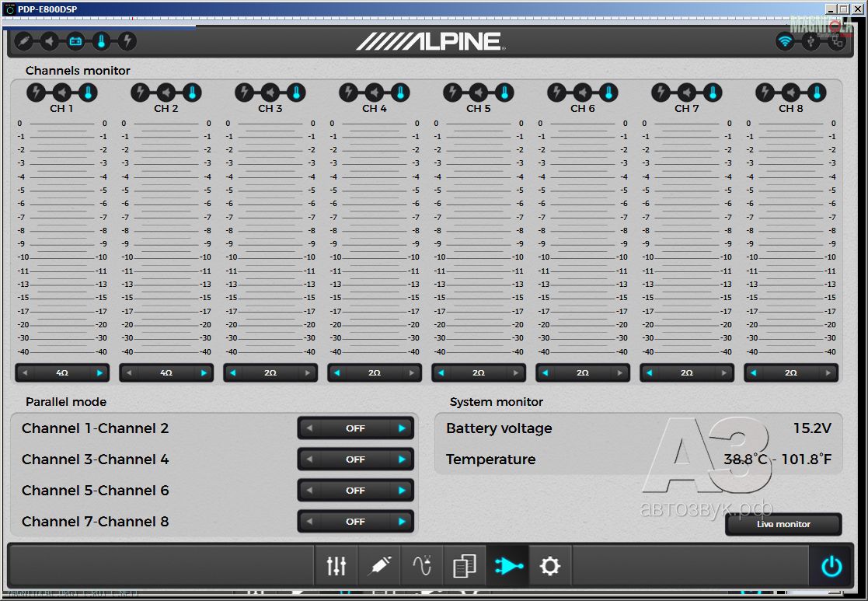Click the Alpine logo in header
Image resolution: width=868 pixels, height=601 pixels.
[431, 41]
